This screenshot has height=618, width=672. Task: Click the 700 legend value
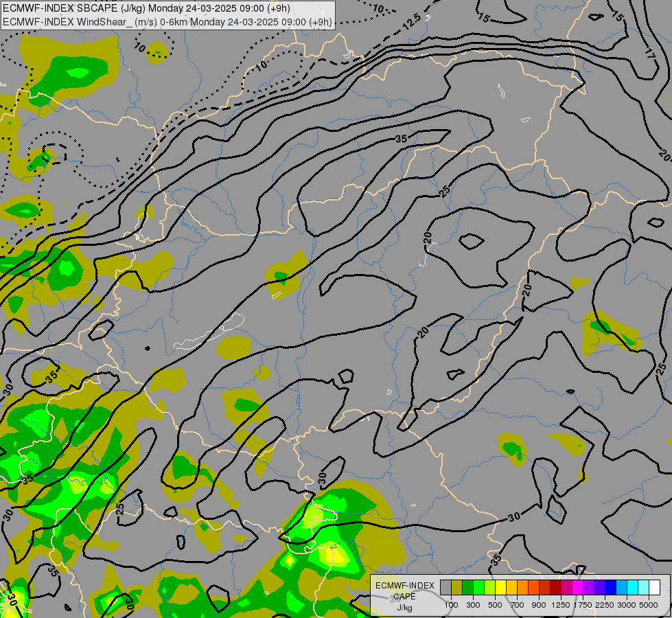point(518,605)
